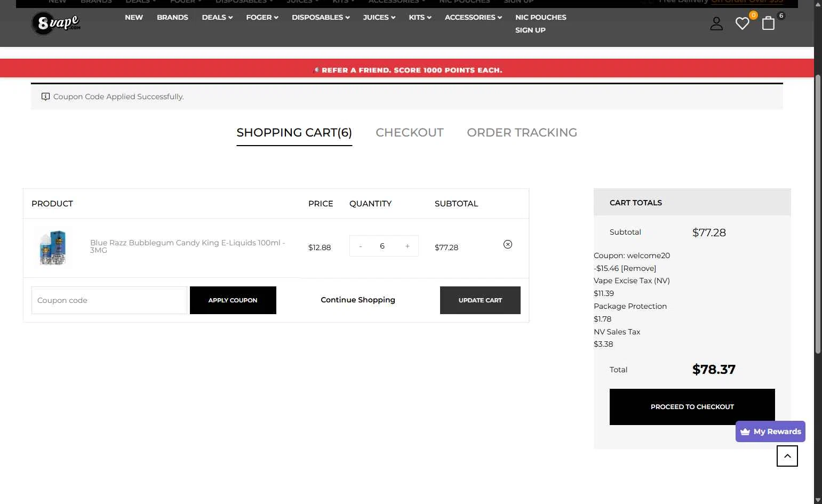Click the Coupon Code Applied Successfully message
Screen dimensions: 822x504
pos(118,97)
